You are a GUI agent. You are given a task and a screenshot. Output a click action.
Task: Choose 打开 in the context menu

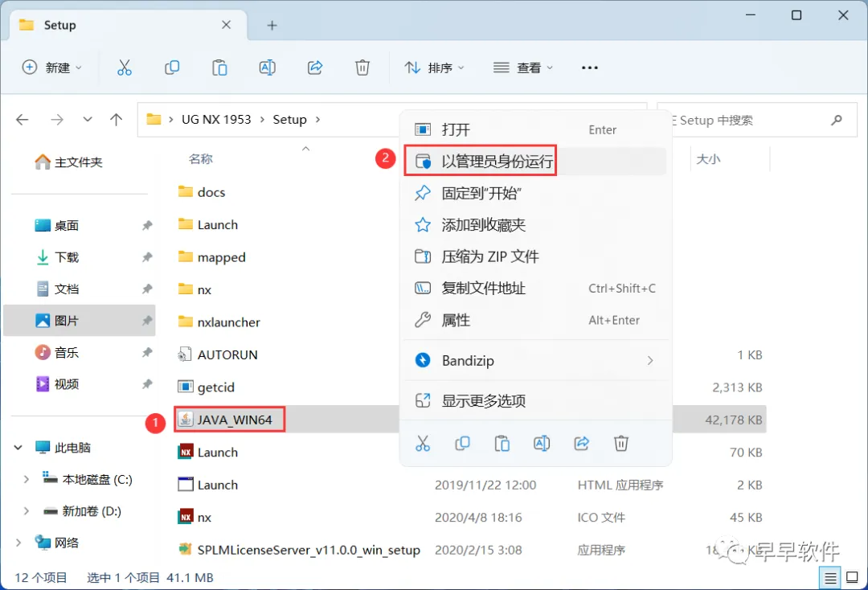[535, 129]
